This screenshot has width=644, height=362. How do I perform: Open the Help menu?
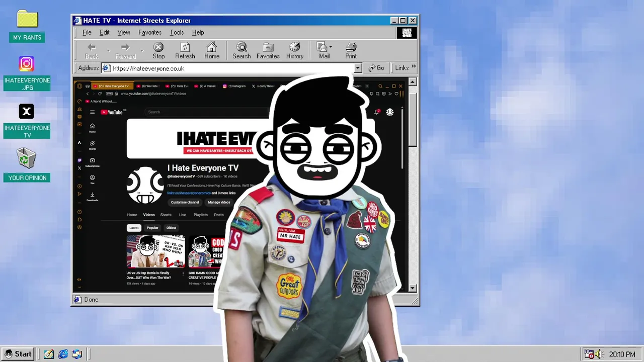click(x=198, y=32)
